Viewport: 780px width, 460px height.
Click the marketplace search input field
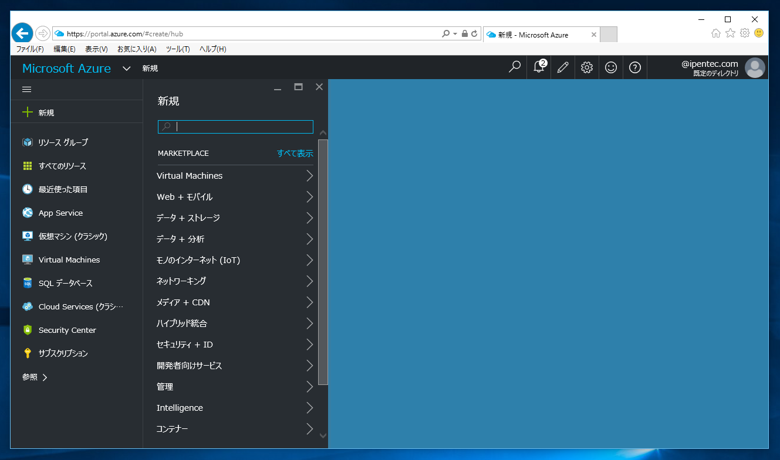pos(235,127)
